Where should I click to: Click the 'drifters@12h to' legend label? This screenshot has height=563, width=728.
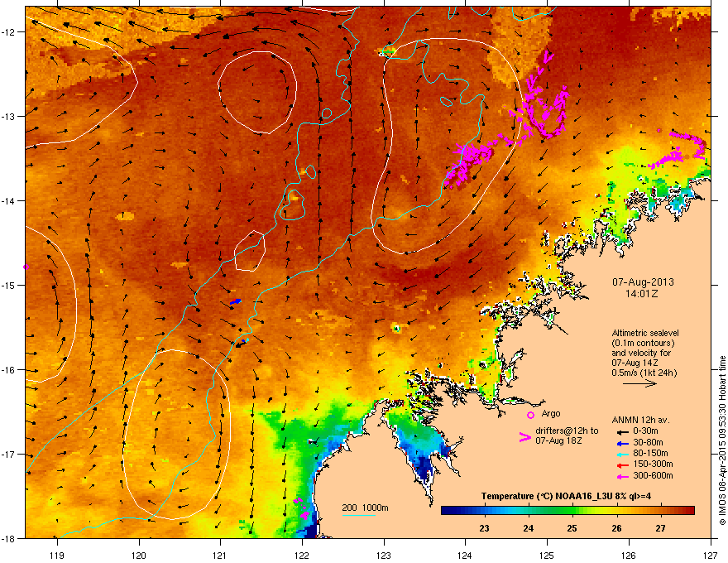pos(567,431)
